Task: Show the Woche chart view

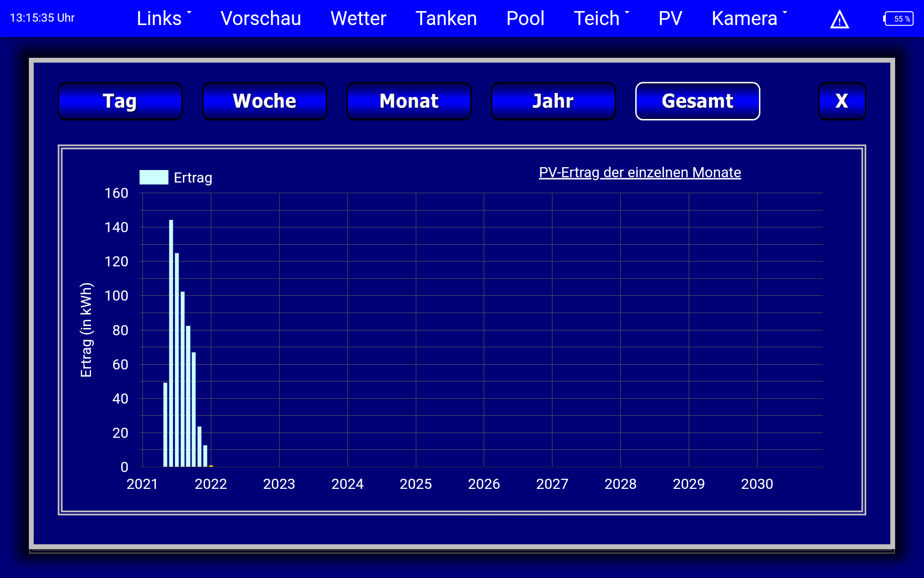Action: [x=264, y=101]
